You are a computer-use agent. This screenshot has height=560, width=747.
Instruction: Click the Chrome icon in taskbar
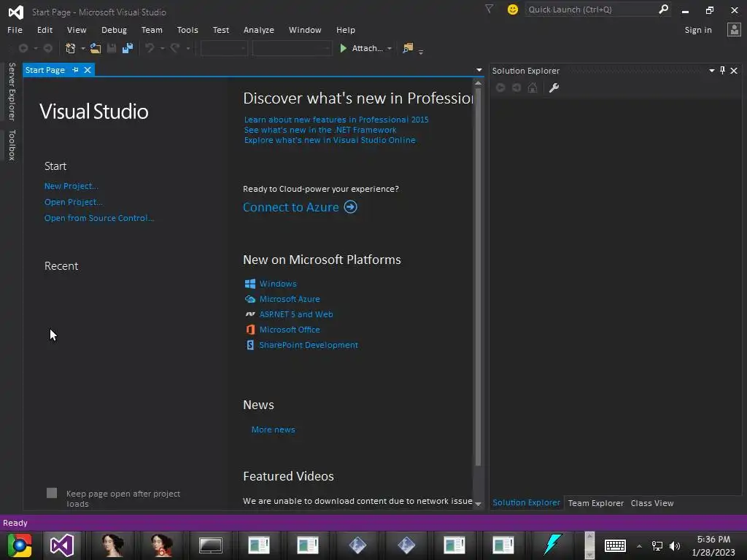(20, 545)
